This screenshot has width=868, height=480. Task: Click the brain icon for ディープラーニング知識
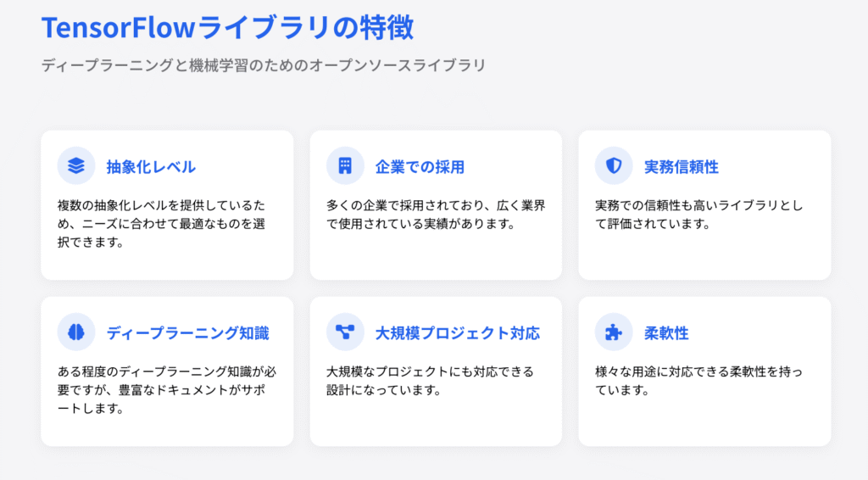click(76, 332)
